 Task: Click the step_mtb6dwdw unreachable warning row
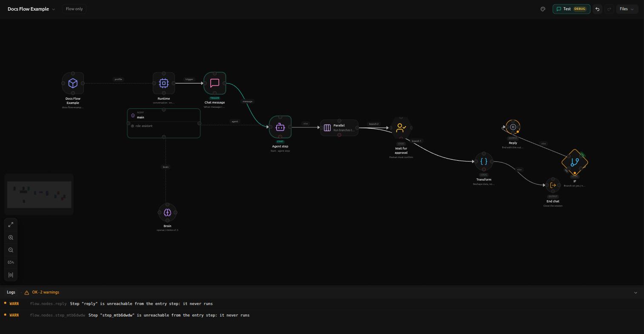click(322, 315)
